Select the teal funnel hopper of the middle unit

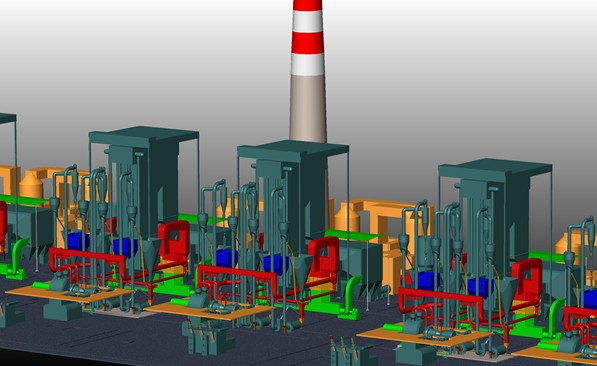[303, 270]
